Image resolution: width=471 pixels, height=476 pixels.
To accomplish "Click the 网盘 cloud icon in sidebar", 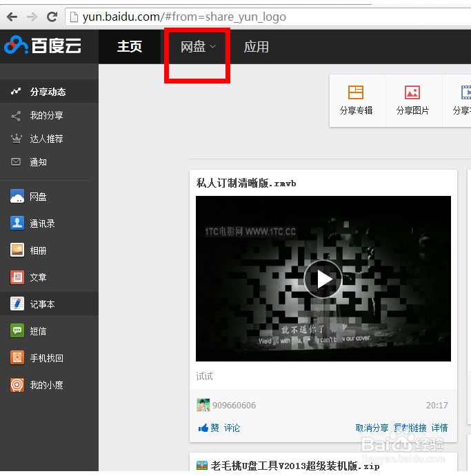I will pos(17,196).
